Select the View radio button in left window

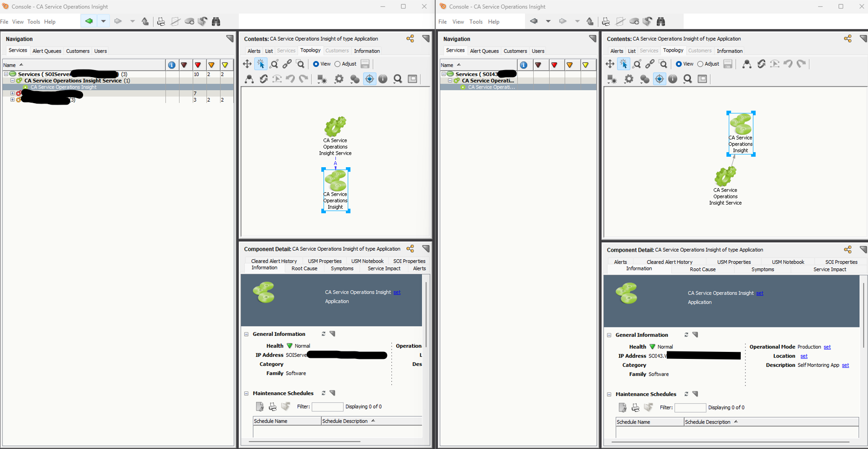coord(316,64)
